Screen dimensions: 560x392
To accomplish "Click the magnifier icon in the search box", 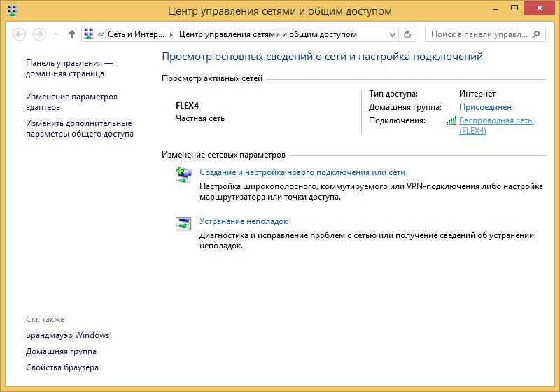I will pyautogui.click(x=536, y=34).
